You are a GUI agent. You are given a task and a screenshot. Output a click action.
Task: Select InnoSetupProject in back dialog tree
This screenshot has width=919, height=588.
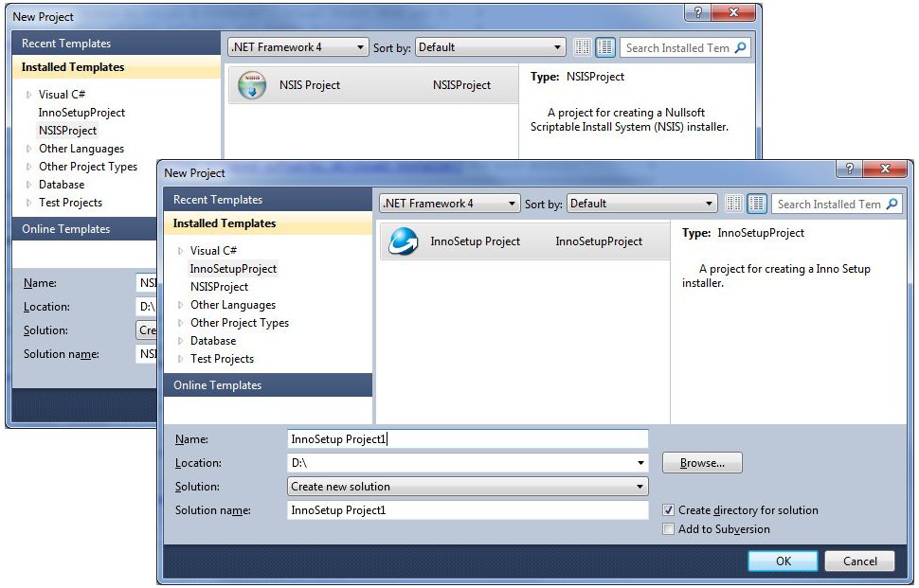81,113
